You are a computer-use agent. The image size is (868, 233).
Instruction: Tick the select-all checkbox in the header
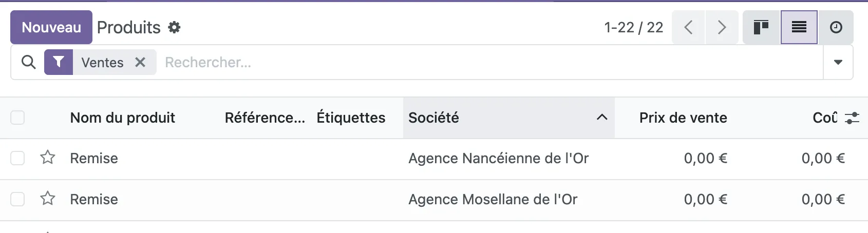[17, 118]
